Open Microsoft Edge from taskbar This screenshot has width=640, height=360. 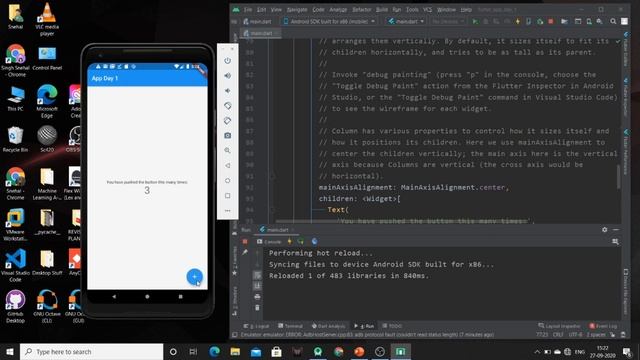click(214, 351)
